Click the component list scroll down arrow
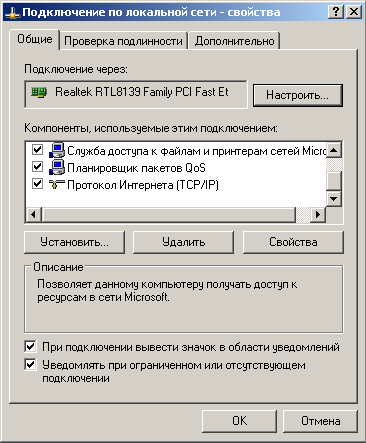The width and height of the screenshot is (366, 443). coord(334,199)
